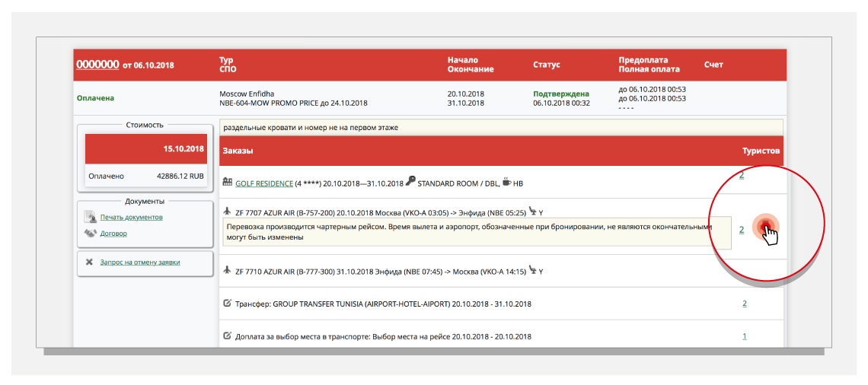Click Запрос на отмену заявки link
The width and height of the screenshot is (868, 385).
pyautogui.click(x=140, y=262)
